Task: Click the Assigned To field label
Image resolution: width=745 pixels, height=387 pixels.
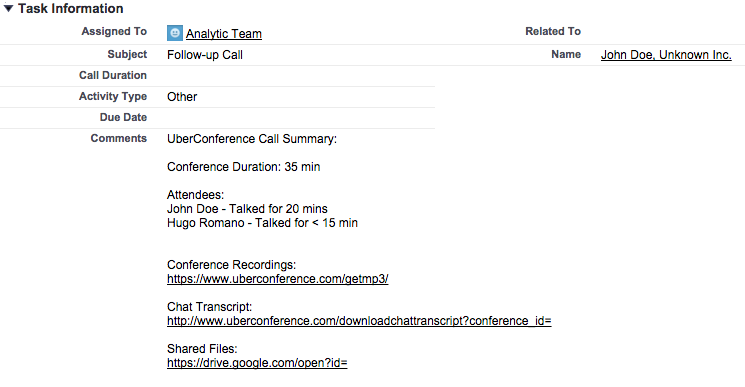Action: pos(114,31)
